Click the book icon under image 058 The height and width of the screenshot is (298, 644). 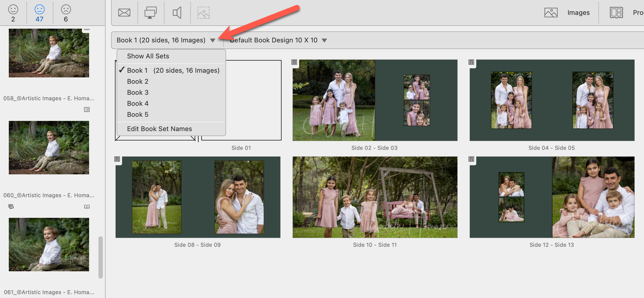point(87,110)
